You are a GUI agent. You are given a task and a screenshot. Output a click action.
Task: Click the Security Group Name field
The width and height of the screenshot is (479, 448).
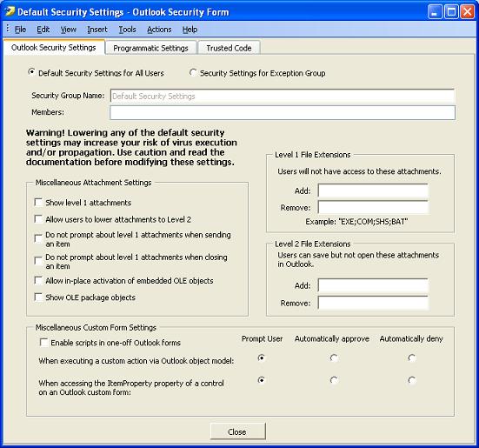pos(283,96)
